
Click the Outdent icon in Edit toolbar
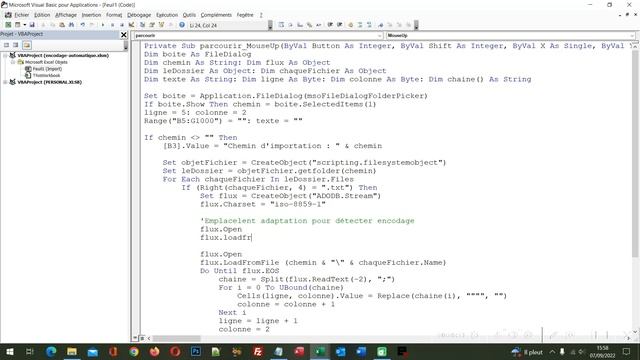[x=339, y=25]
